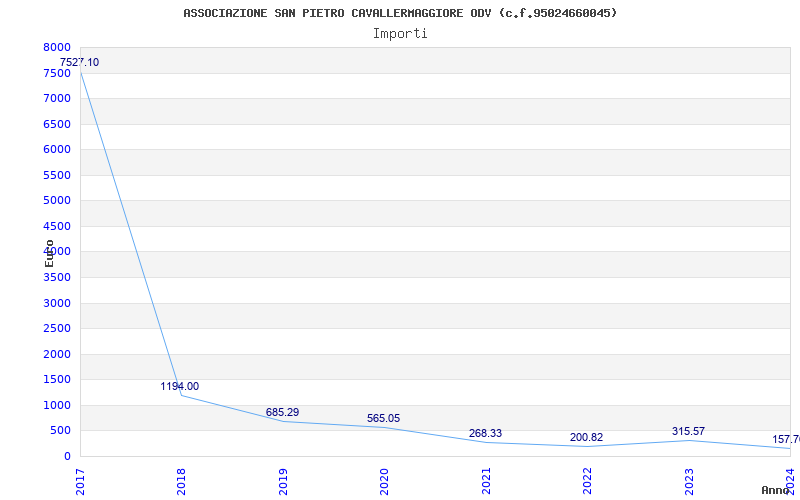Click the 7500 y-axis tick label
The height and width of the screenshot is (500, 800).
57,73
